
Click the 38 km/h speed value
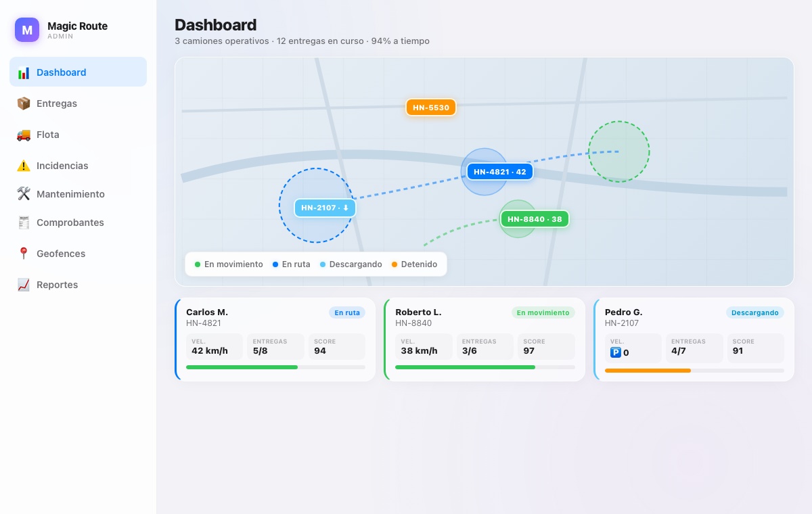pyautogui.click(x=419, y=351)
